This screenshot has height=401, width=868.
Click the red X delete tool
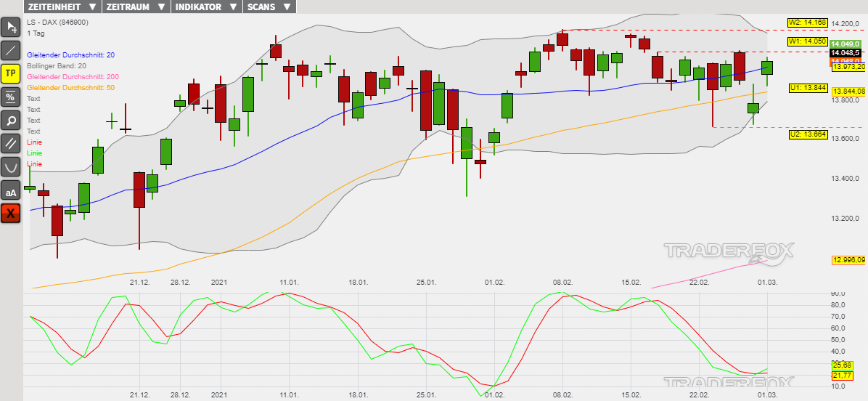(x=11, y=214)
